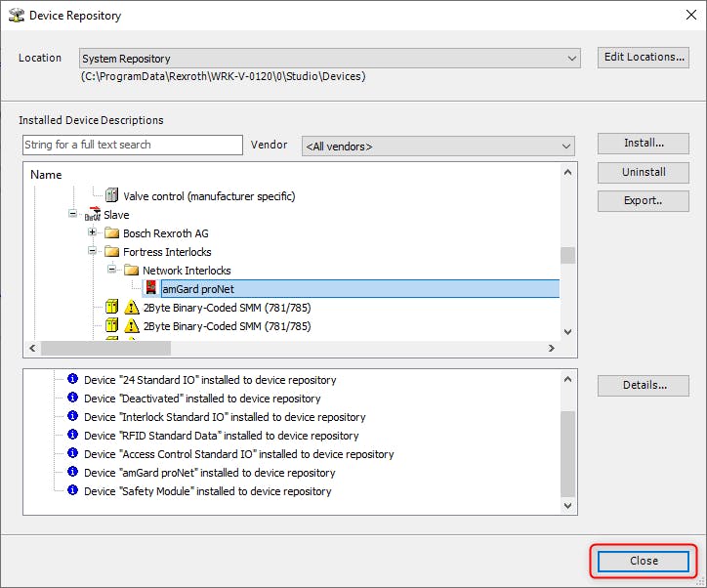Collapse the Slave tree node
This screenshot has height=588, width=707.
tap(72, 213)
